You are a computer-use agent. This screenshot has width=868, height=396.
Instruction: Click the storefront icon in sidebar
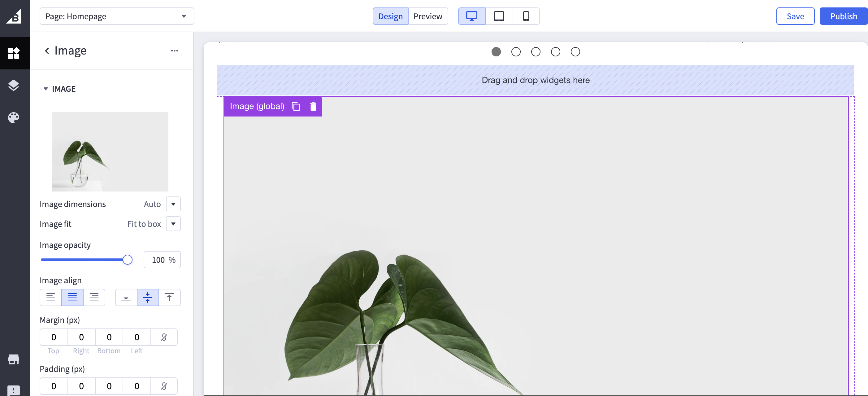14,359
